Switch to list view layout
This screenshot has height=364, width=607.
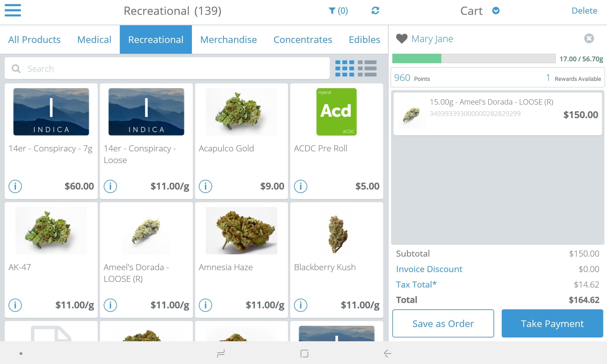[x=367, y=69]
